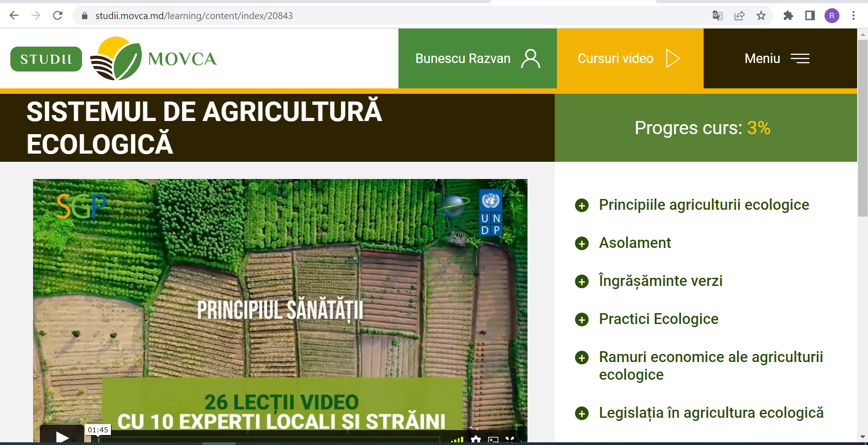868x445 pixels.
Task: Click the Îngrășăminte verzi link
Action: (x=660, y=281)
